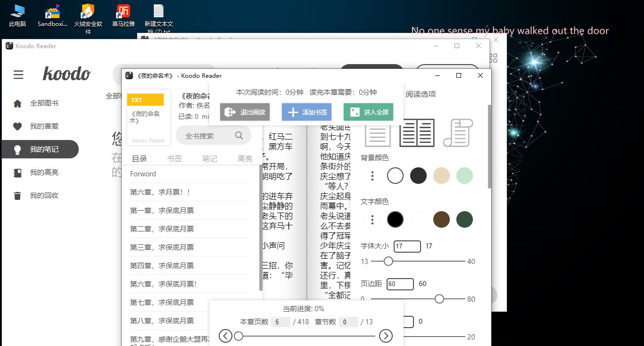Click the 添加书签 button
The height and width of the screenshot is (346, 644).
coord(306,112)
